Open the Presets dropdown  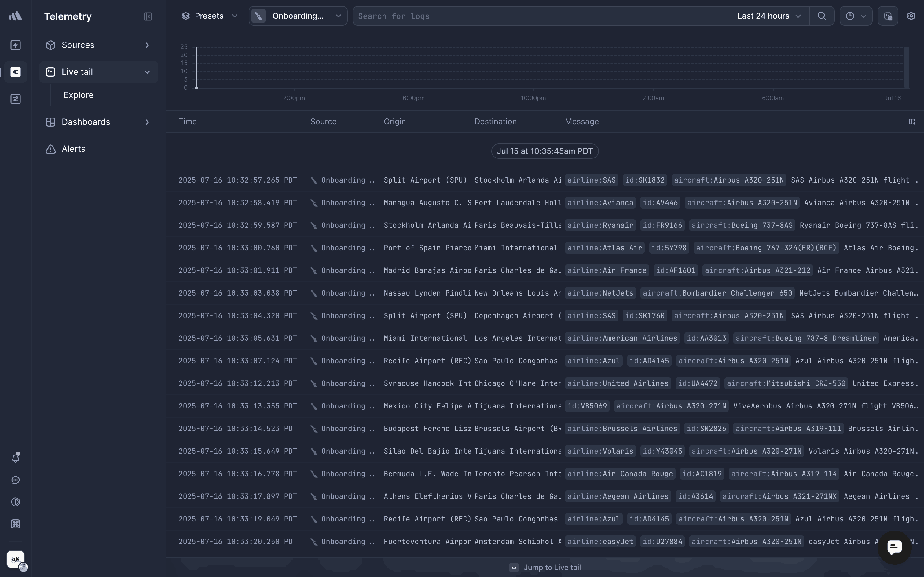click(209, 16)
